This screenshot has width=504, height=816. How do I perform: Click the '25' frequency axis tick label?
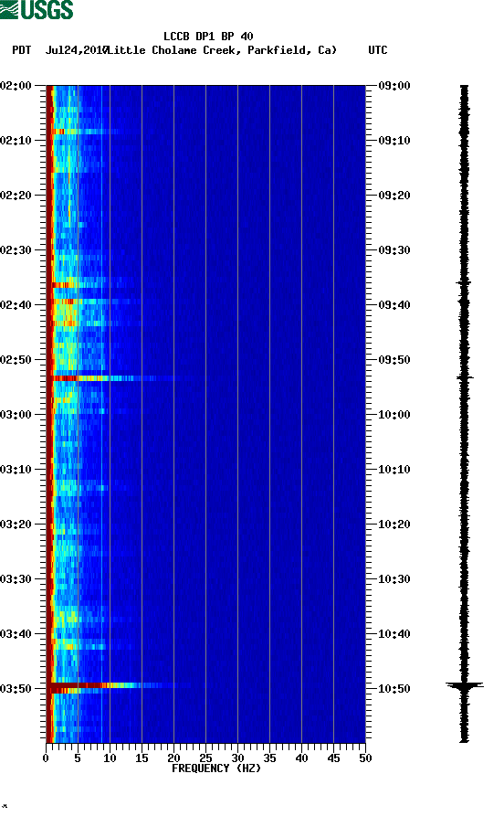click(205, 758)
